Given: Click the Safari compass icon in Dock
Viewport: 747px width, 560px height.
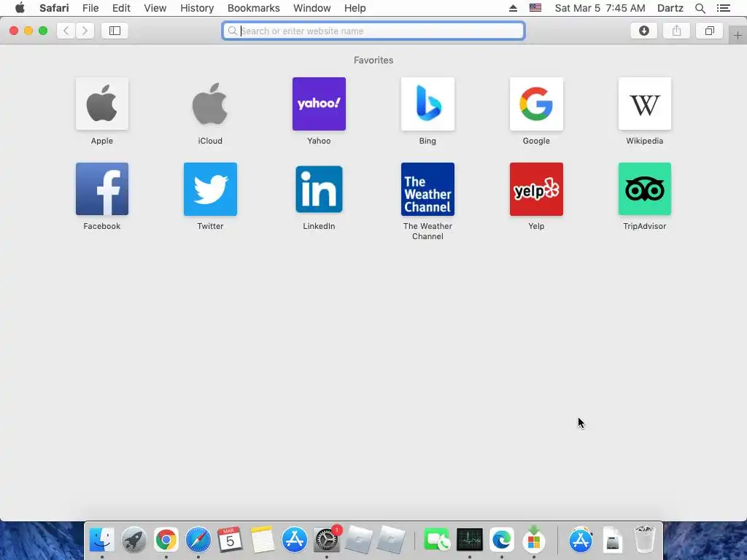Looking at the screenshot, I should click(x=198, y=540).
